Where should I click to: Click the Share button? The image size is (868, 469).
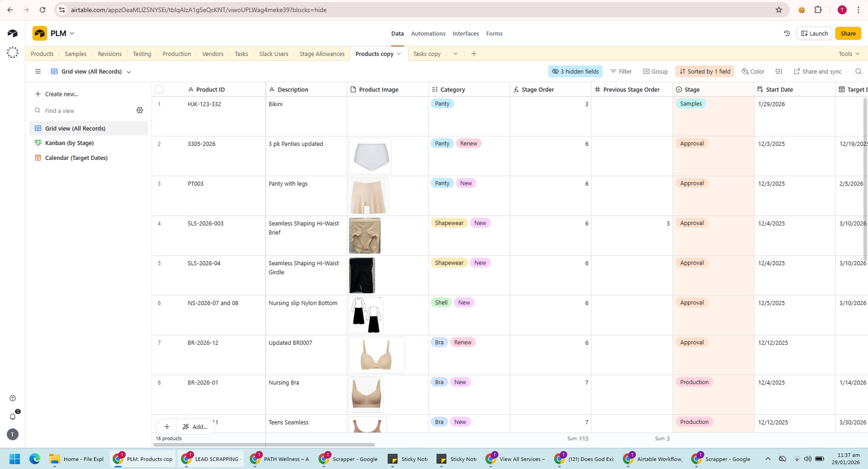pyautogui.click(x=848, y=34)
